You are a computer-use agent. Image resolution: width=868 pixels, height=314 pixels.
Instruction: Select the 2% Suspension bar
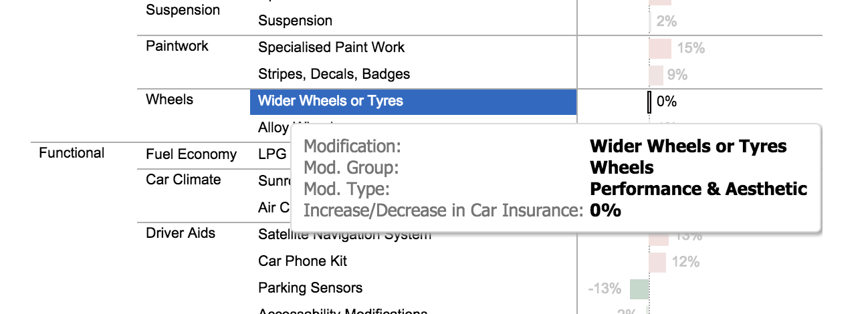[x=651, y=21]
